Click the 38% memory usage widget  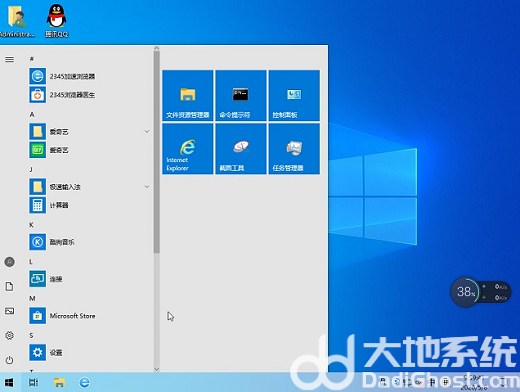(x=465, y=292)
